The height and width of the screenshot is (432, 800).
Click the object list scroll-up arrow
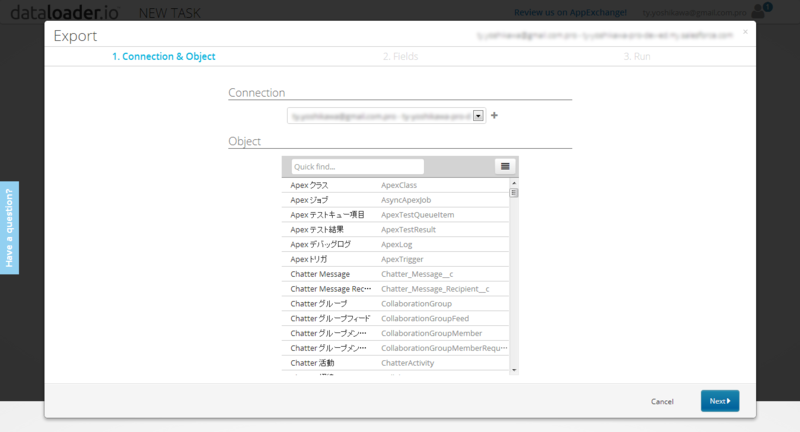514,183
